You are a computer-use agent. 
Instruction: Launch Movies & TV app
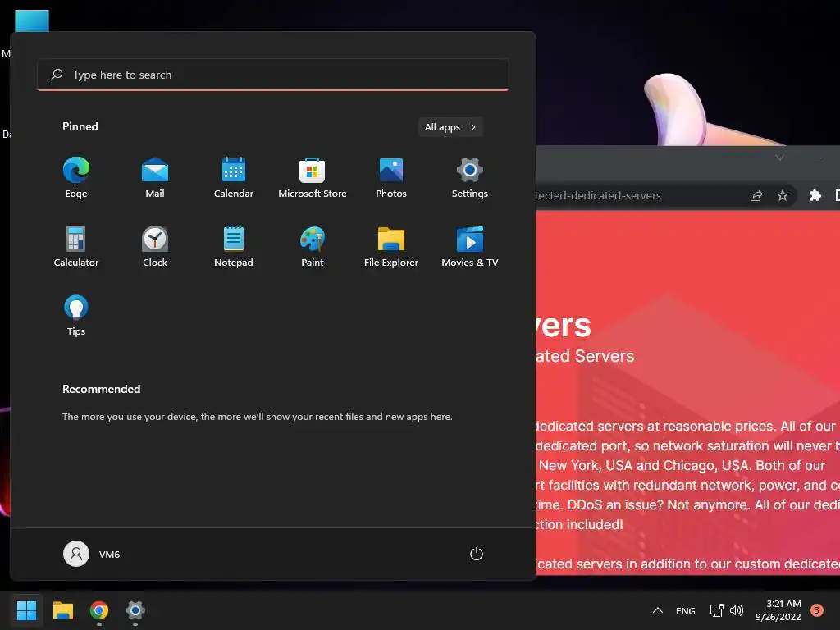[x=470, y=246]
